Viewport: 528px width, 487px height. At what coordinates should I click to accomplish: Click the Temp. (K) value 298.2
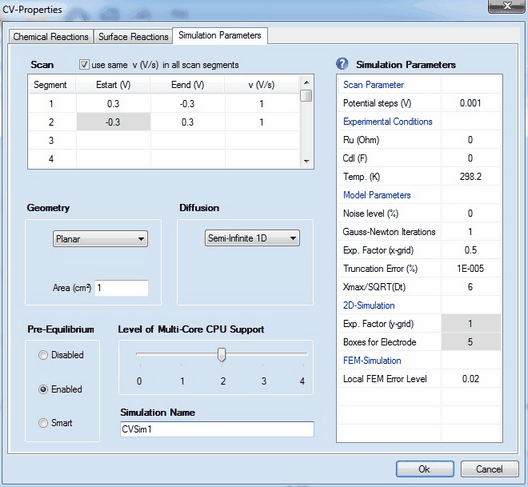point(470,176)
